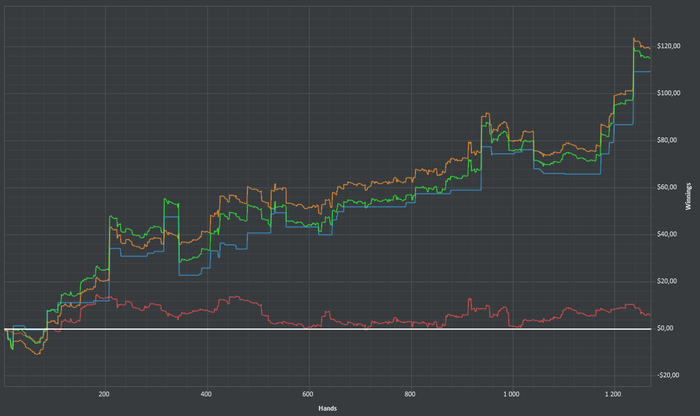This screenshot has height=416, width=700.
Task: Click the 600 hands axis label
Action: point(308,394)
